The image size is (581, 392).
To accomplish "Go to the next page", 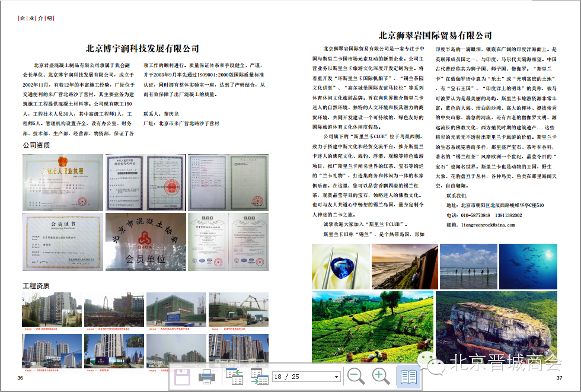I will pos(260,377).
